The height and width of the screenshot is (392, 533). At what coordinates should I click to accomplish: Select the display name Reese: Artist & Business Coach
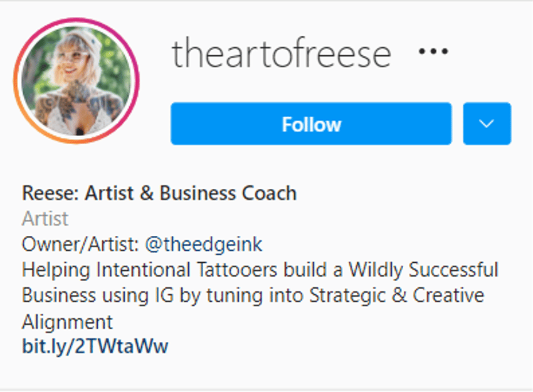[159, 193]
